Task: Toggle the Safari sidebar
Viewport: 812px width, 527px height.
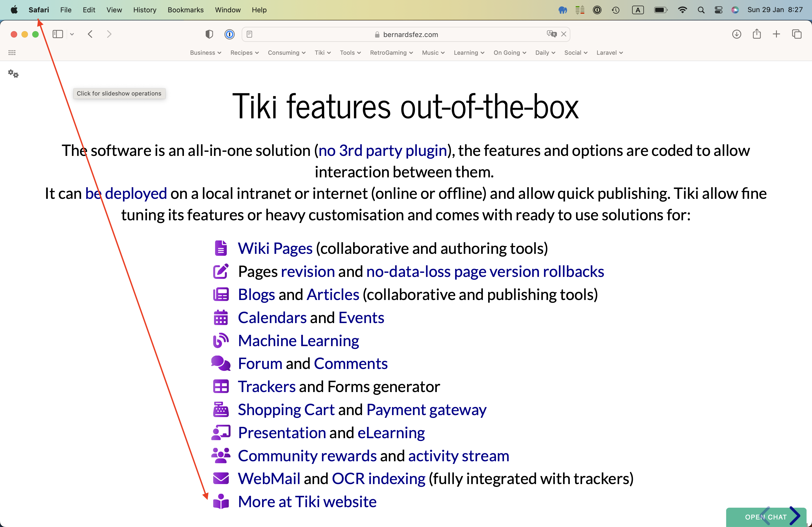Action: point(58,34)
